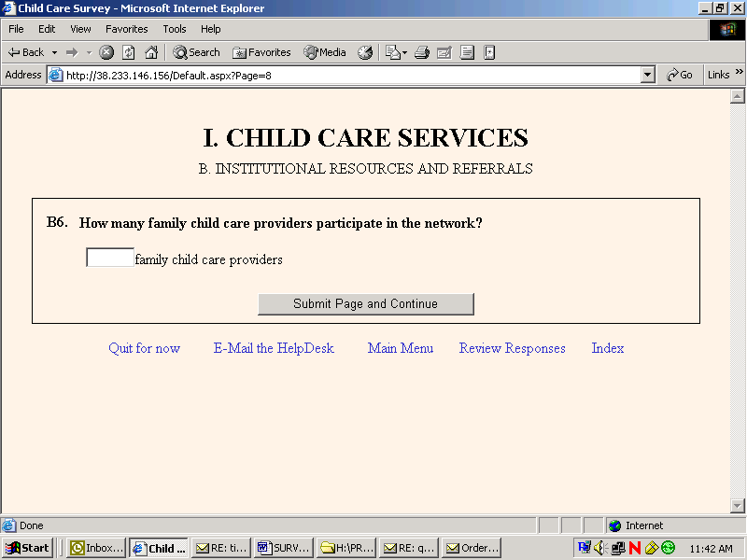Open the History toolbar icon
The width and height of the screenshot is (747, 560).
(x=365, y=52)
